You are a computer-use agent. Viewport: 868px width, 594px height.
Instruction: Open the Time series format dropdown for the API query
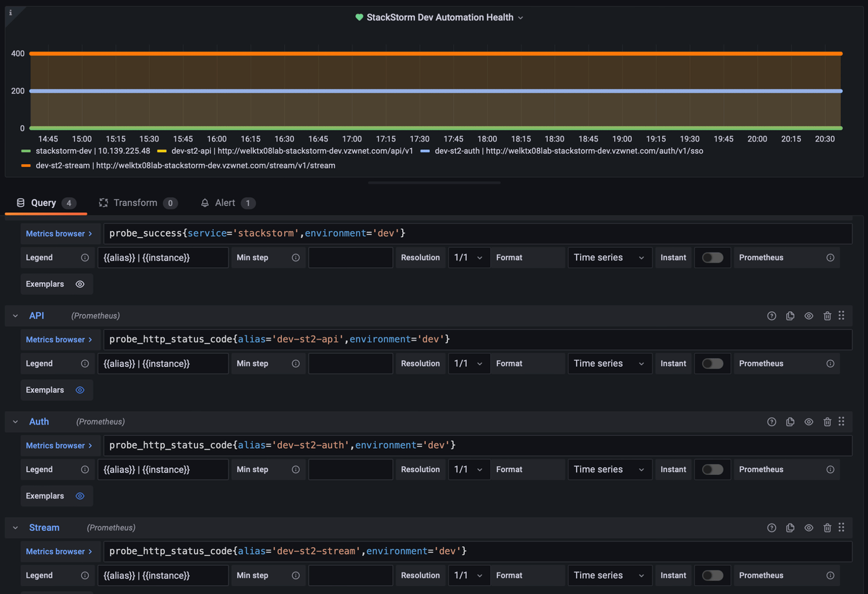pyautogui.click(x=609, y=363)
